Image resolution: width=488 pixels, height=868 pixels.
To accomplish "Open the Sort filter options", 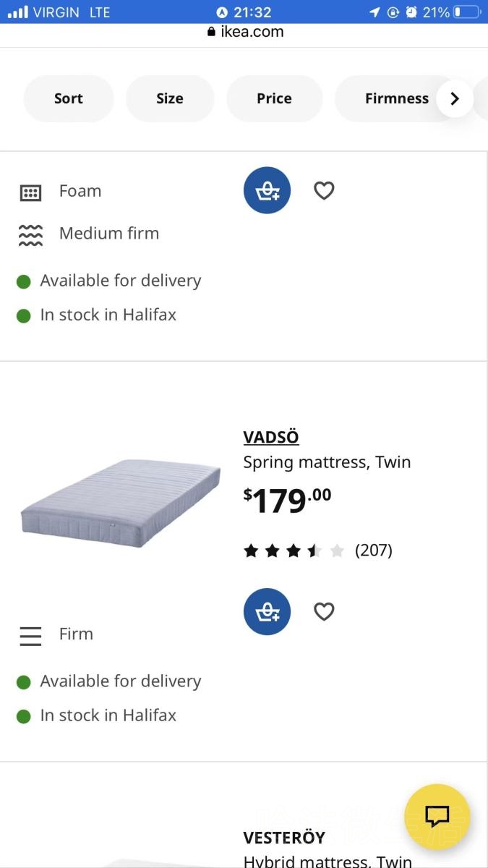I will (69, 98).
